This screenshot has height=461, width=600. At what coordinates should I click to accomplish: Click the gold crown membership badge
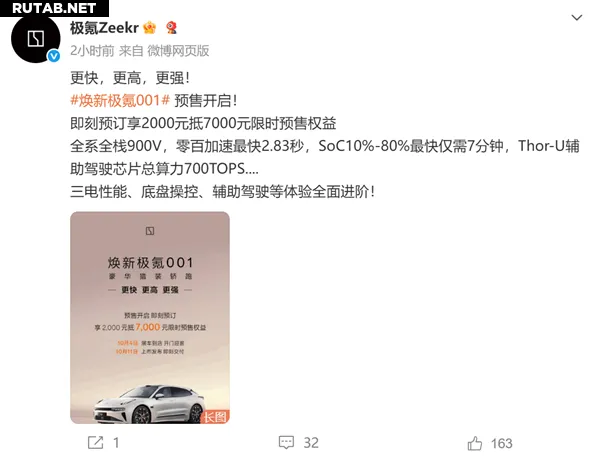(150, 28)
